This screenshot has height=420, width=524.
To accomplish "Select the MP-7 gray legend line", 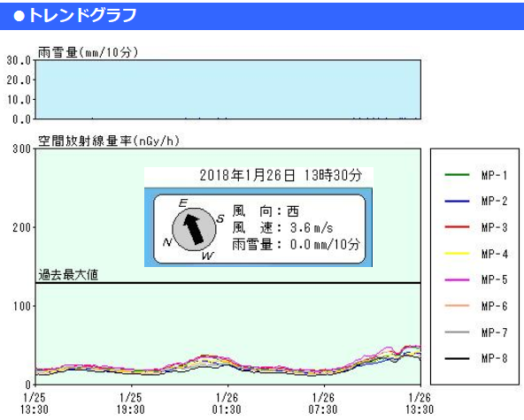I will pyautogui.click(x=457, y=332).
